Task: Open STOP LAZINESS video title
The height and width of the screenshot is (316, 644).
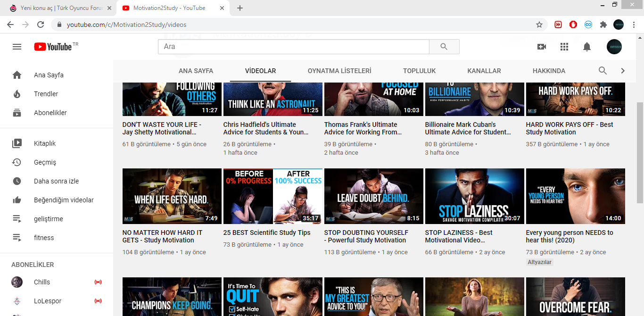Action: (x=459, y=236)
